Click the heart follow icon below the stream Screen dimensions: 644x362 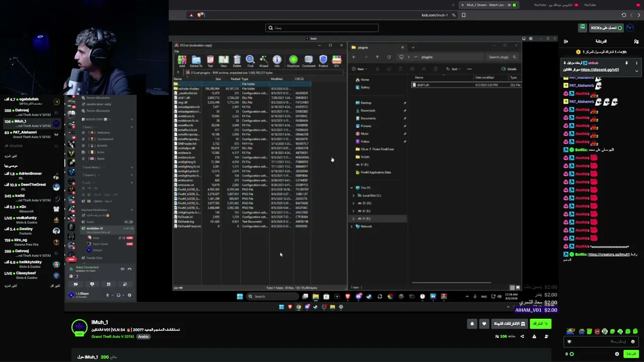point(484,324)
